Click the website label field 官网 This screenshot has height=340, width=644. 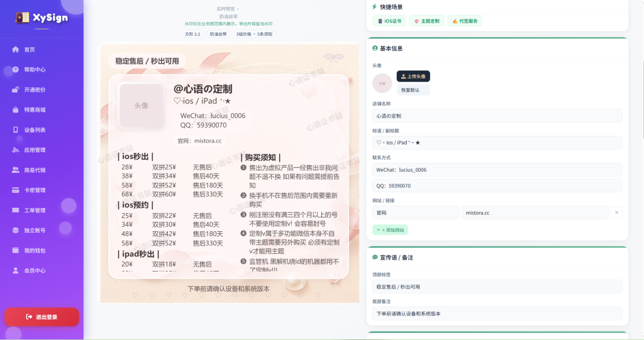pyautogui.click(x=416, y=212)
